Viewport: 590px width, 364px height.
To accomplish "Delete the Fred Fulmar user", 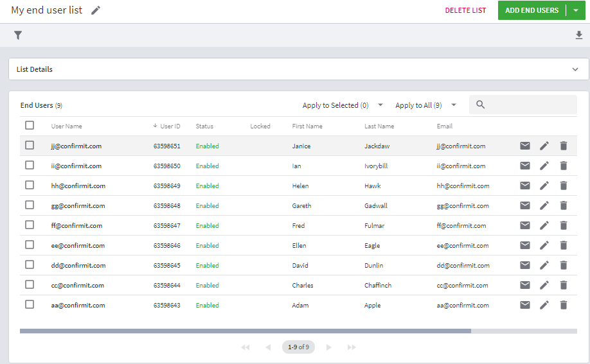I will (563, 225).
